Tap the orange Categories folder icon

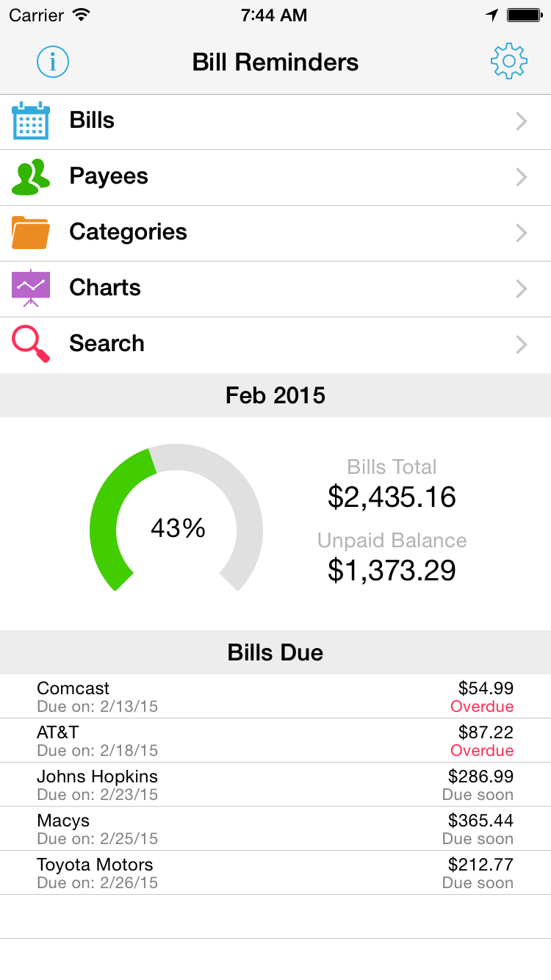(31, 233)
